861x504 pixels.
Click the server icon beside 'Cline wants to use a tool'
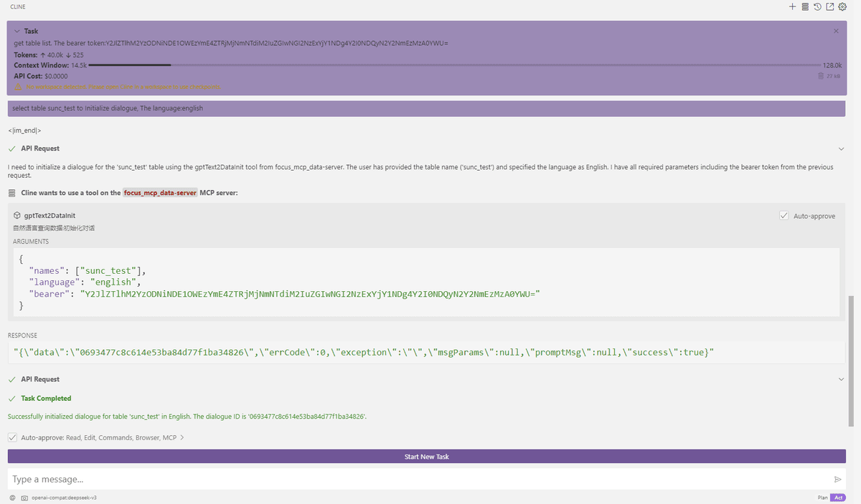(x=12, y=193)
